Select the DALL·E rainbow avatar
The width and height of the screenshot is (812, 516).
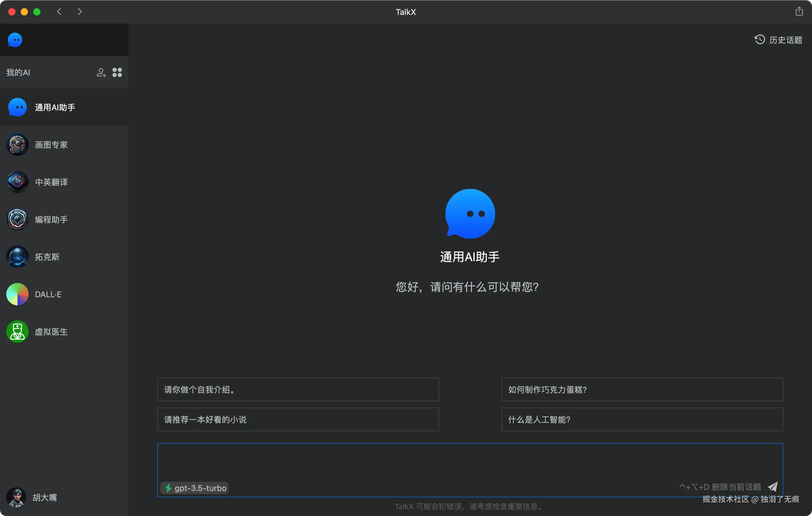17,294
